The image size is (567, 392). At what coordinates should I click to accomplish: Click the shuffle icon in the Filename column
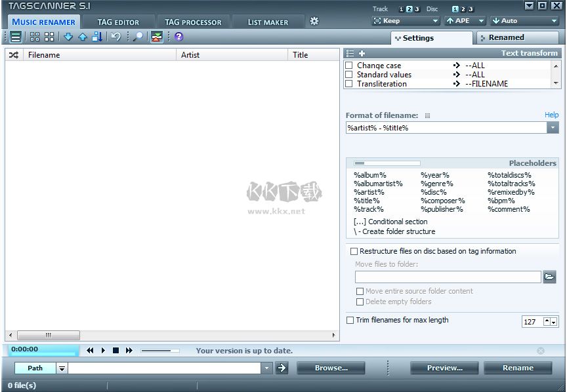(x=13, y=54)
